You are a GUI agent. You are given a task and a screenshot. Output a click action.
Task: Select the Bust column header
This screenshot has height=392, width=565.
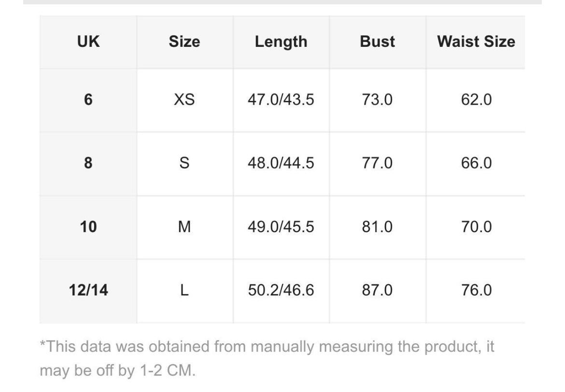[x=377, y=42]
